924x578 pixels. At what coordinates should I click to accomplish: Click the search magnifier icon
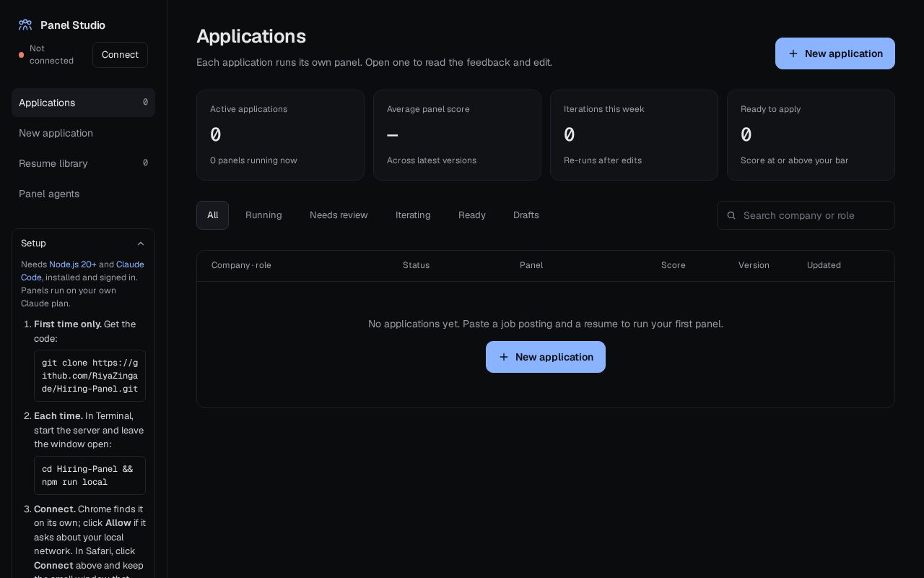731,215
